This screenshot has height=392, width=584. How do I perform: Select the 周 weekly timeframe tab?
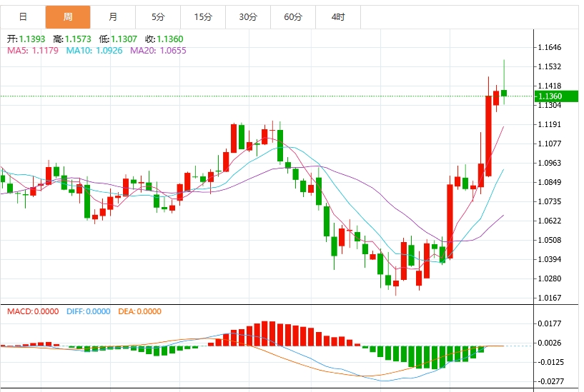pos(68,16)
